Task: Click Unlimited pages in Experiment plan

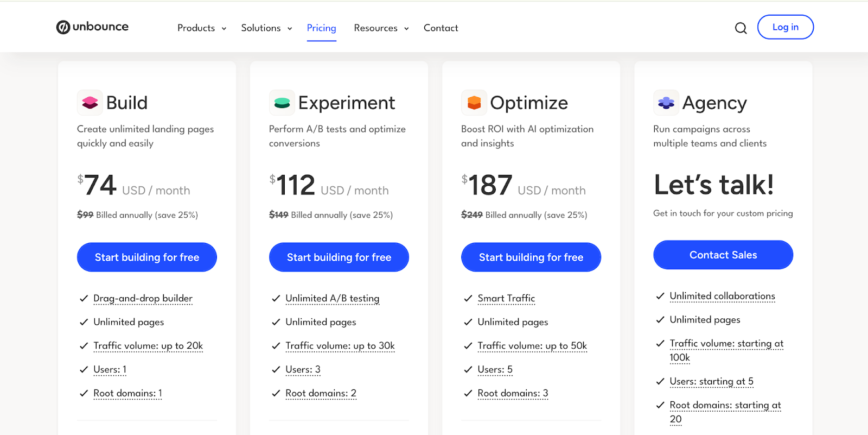Action: pos(321,322)
